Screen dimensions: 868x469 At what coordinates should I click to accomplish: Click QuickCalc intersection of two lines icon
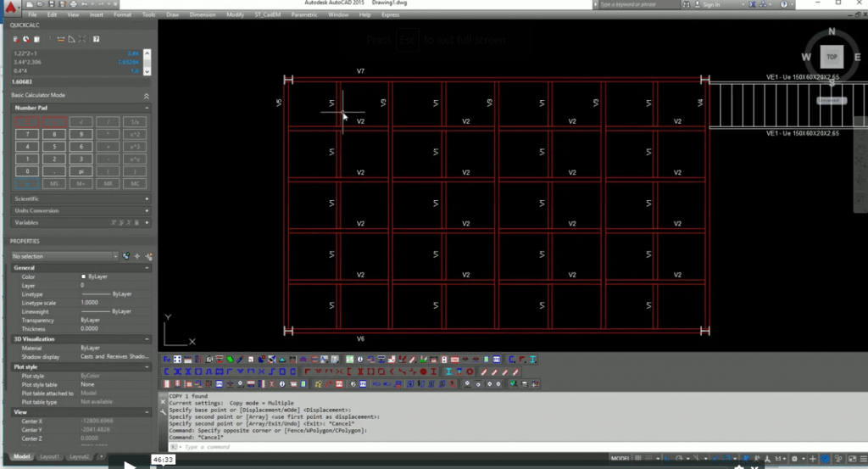coord(82,39)
